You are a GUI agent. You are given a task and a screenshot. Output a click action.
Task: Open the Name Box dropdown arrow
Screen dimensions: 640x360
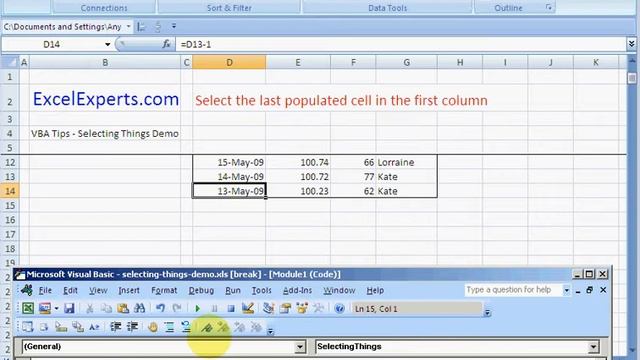pos(107,44)
